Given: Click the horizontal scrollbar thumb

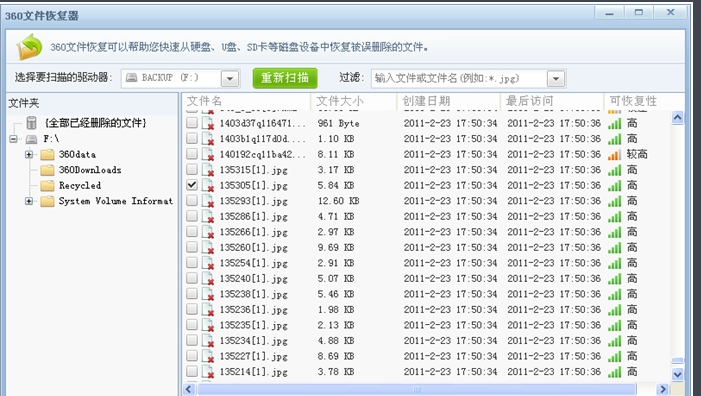Looking at the screenshot, I should coord(417,389).
